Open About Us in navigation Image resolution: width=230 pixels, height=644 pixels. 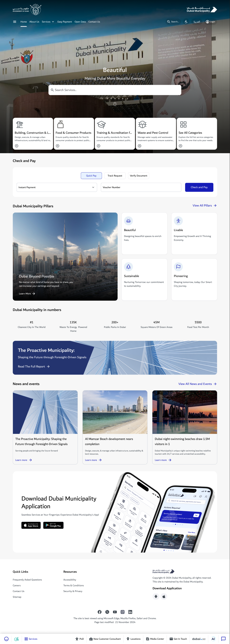point(34,22)
